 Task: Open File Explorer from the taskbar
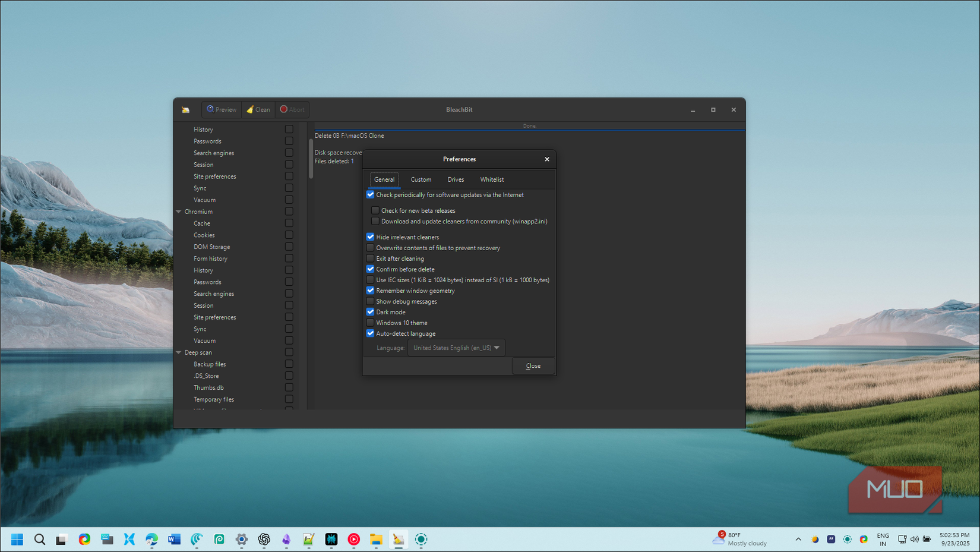[376, 539]
